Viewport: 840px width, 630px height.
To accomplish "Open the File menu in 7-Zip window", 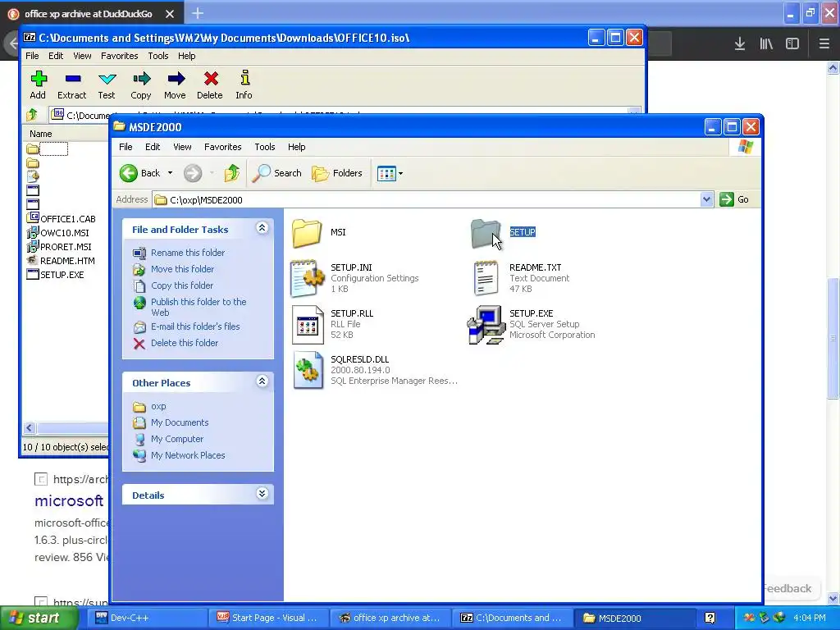I will [x=32, y=56].
